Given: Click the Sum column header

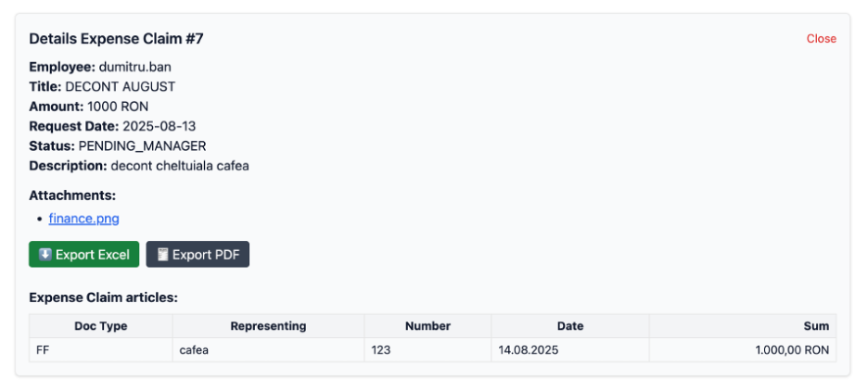Looking at the screenshot, I should coord(815,326).
